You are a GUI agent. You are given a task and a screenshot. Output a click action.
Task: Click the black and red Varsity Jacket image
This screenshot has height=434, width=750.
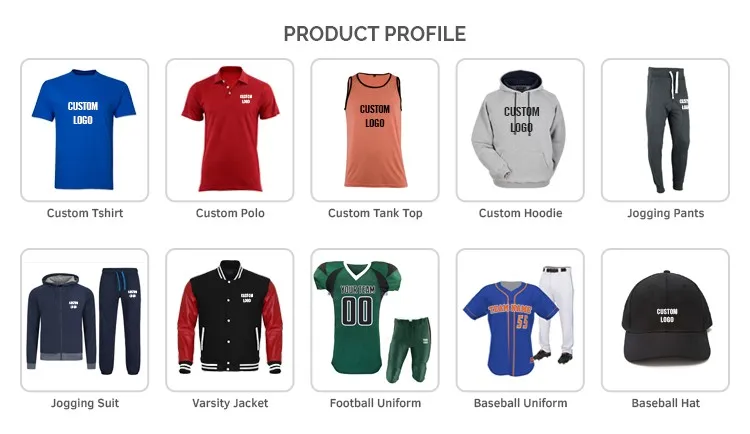tap(230, 320)
